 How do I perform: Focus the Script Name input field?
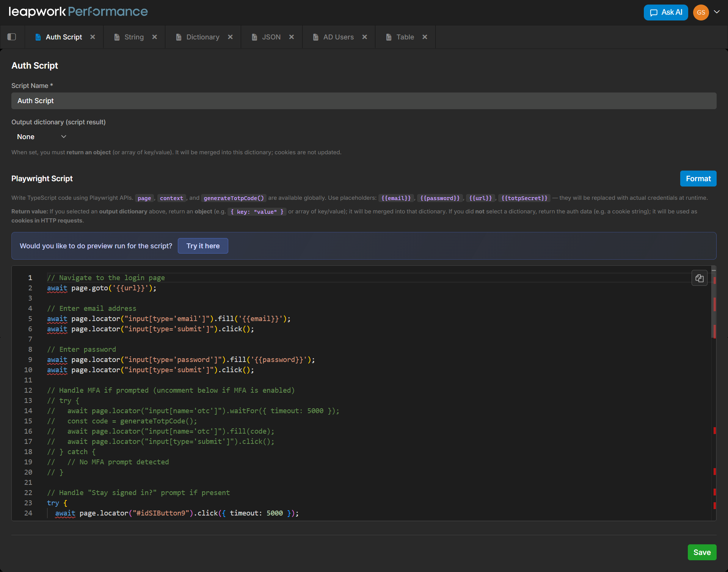[x=364, y=101]
